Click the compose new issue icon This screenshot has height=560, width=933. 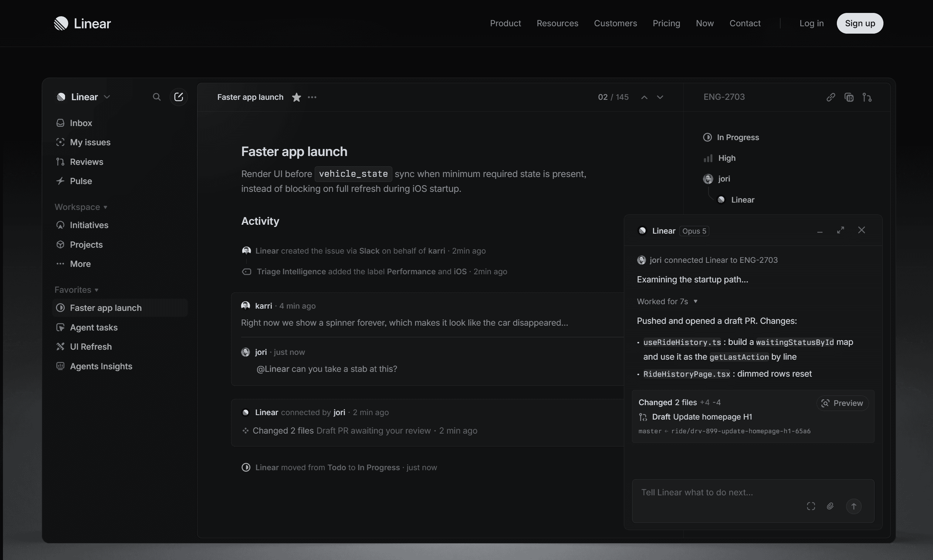click(x=179, y=97)
